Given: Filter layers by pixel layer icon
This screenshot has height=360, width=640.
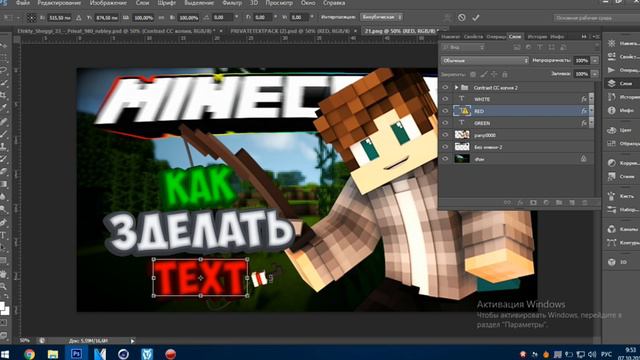Looking at the screenshot, I should tap(517, 47).
